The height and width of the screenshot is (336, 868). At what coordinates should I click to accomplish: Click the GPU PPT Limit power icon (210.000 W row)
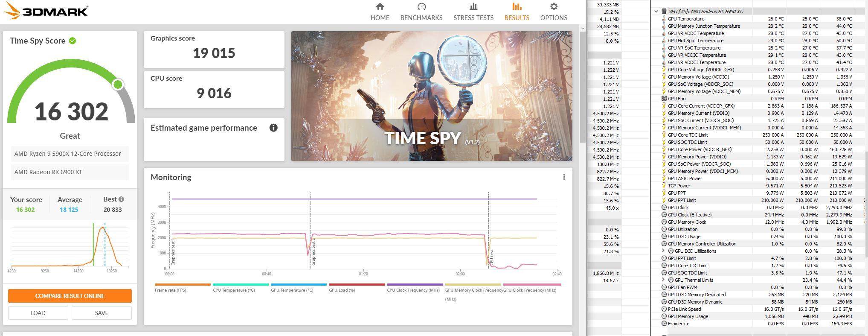click(664, 200)
